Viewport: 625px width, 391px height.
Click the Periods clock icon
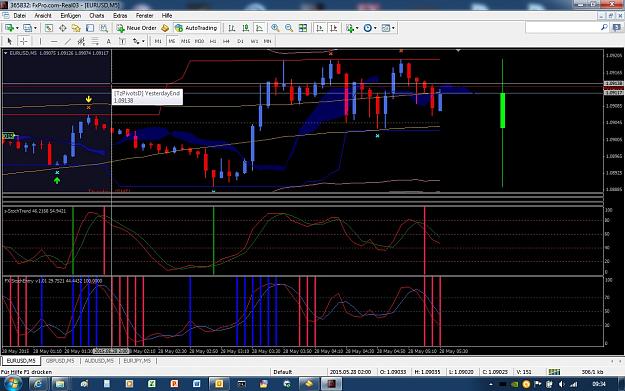pyautogui.click(x=368, y=28)
